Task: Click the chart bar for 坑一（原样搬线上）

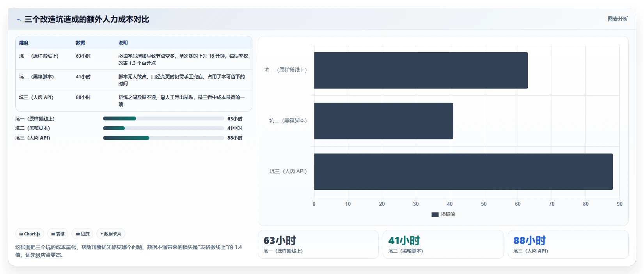Action: tap(421, 70)
